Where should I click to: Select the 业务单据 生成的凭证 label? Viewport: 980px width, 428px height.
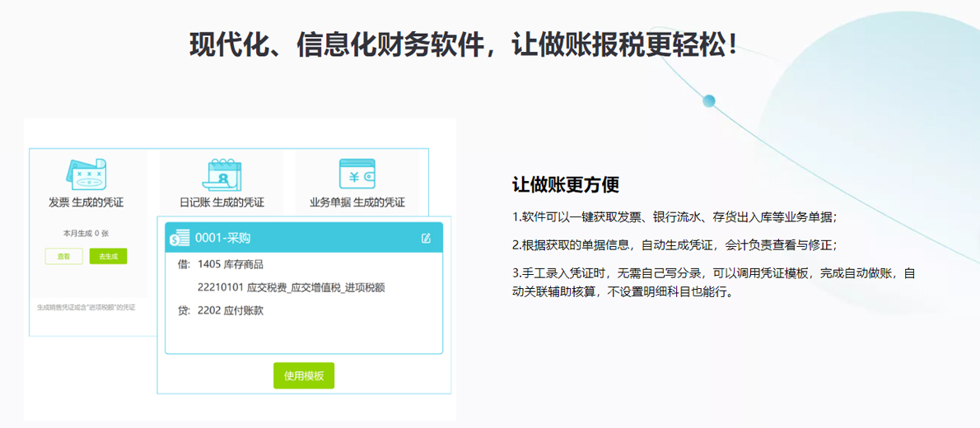coord(357,202)
